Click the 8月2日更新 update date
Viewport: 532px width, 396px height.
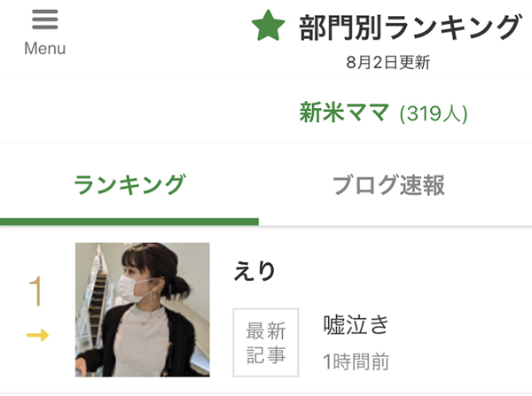[x=388, y=64]
